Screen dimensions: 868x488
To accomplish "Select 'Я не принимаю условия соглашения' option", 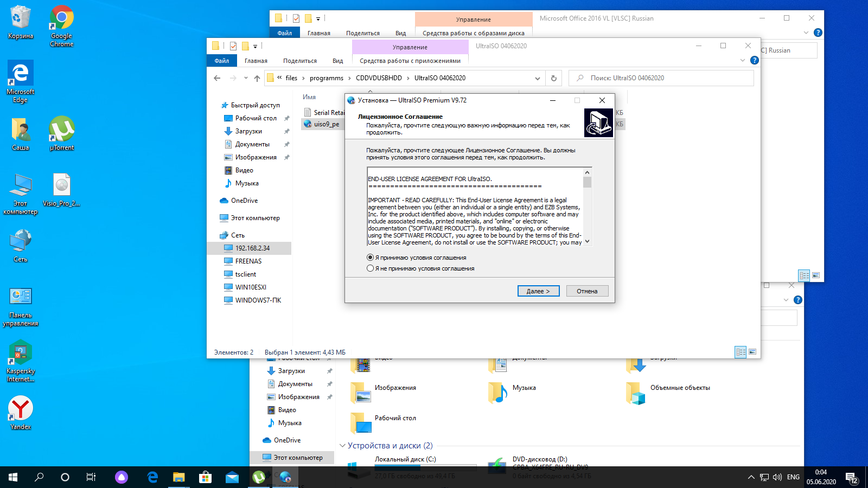I will (x=371, y=268).
